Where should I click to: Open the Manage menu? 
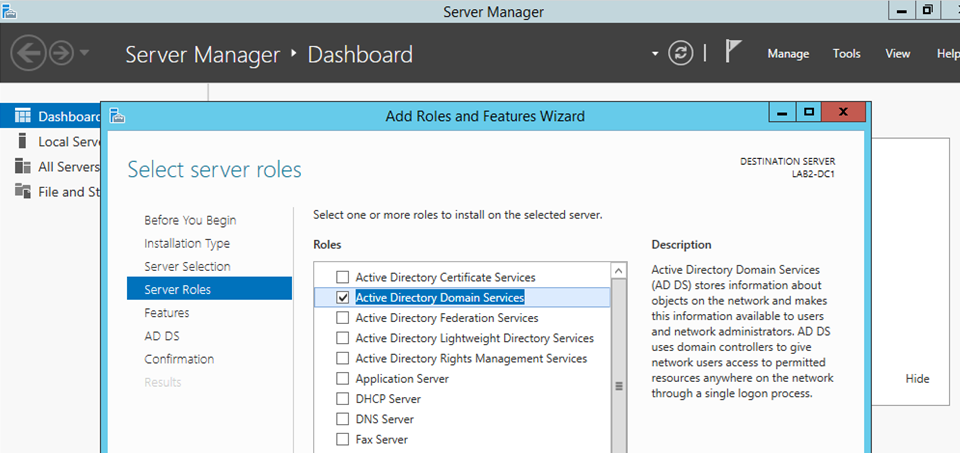pyautogui.click(x=788, y=54)
